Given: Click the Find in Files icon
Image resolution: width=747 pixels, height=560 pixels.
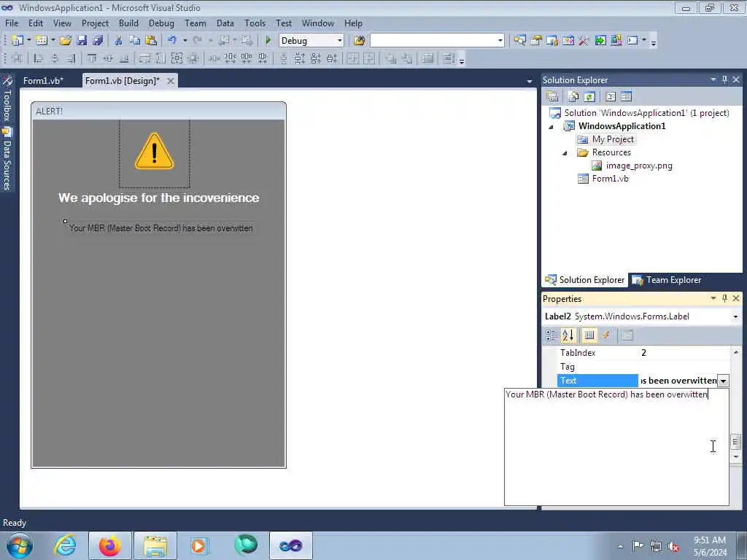Looking at the screenshot, I should click(x=360, y=41).
